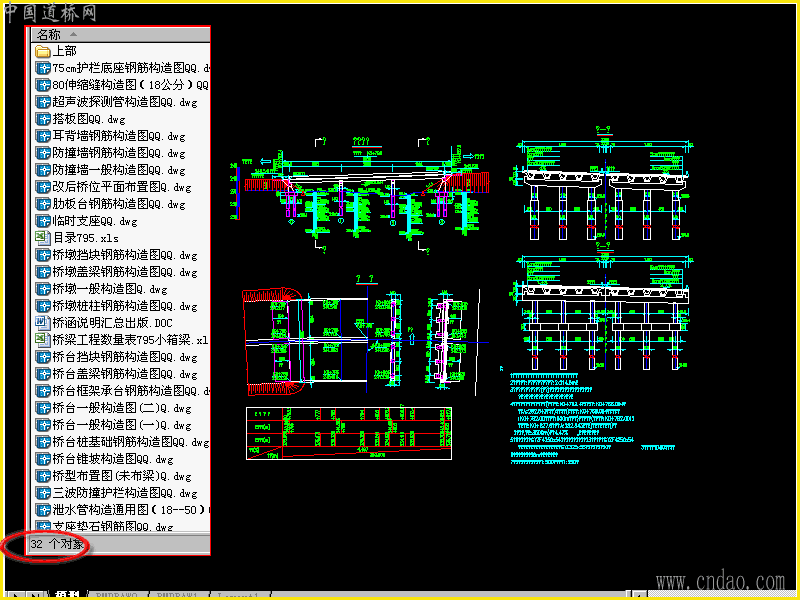Click the Word icon of 桥涵说明汇总出版.DOC
Image resolution: width=800 pixels, height=600 pixels.
click(x=43, y=323)
